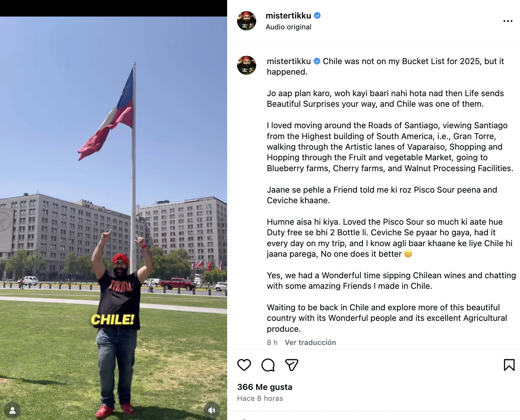
Task: Open Audio original link
Action: point(288,27)
